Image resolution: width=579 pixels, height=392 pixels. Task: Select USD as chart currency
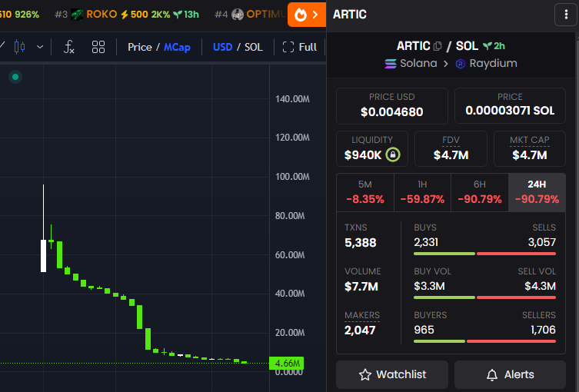(223, 47)
